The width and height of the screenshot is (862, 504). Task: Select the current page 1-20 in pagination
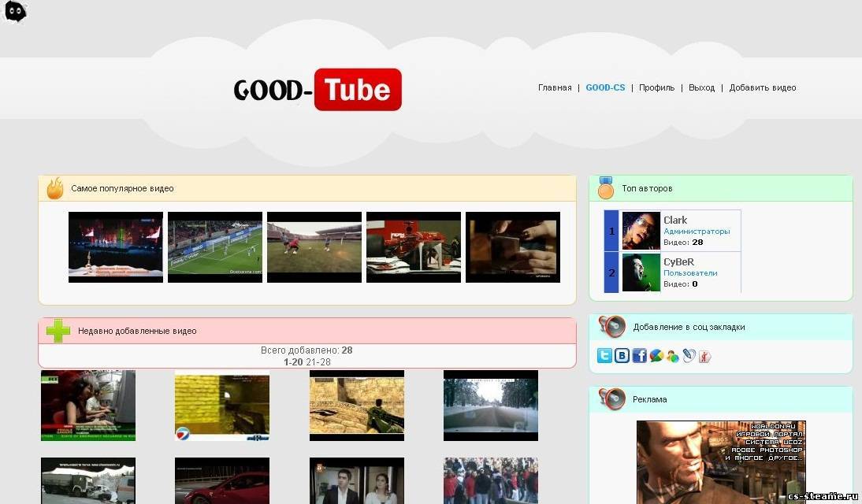click(293, 362)
